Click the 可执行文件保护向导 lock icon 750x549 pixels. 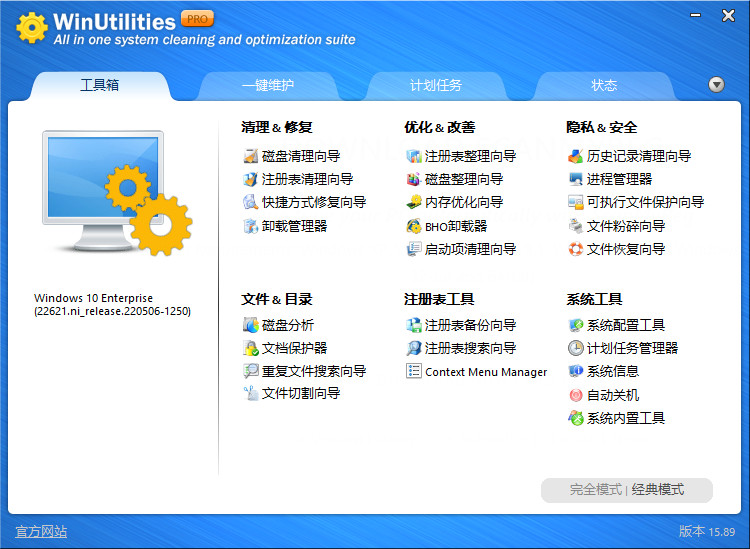pos(576,202)
